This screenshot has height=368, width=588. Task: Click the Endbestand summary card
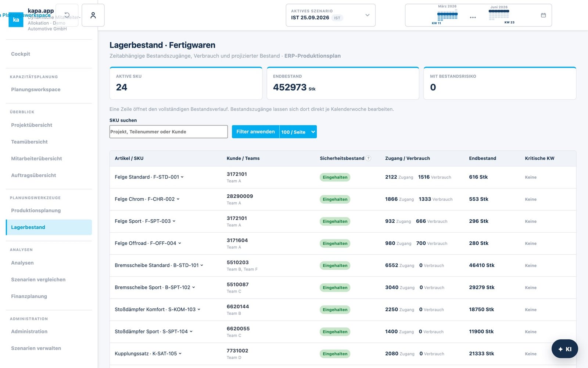(343, 83)
